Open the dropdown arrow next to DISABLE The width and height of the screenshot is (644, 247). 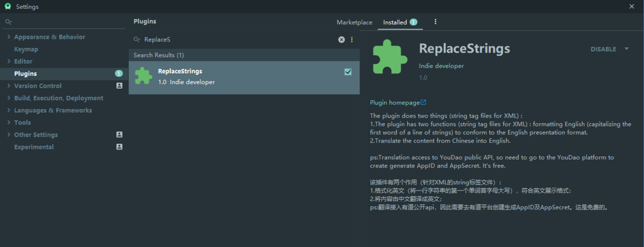click(626, 49)
